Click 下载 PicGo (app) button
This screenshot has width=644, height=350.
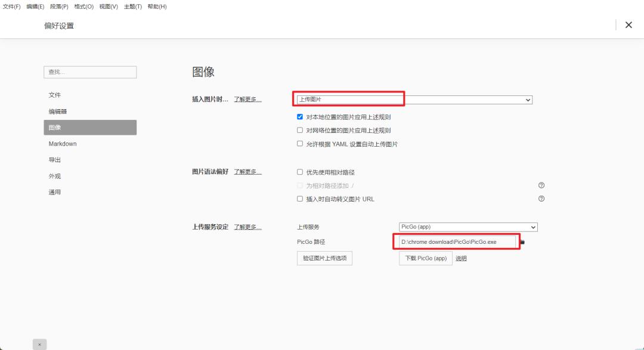coord(426,258)
